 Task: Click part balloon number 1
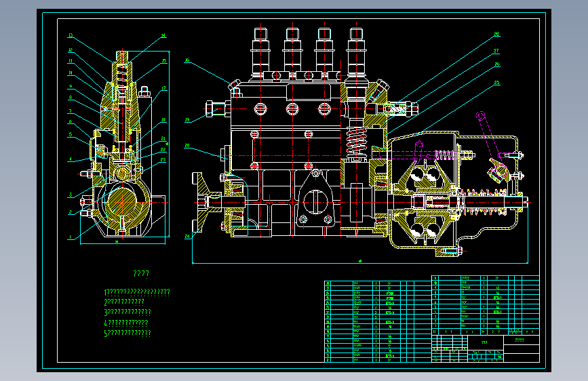click(70, 237)
